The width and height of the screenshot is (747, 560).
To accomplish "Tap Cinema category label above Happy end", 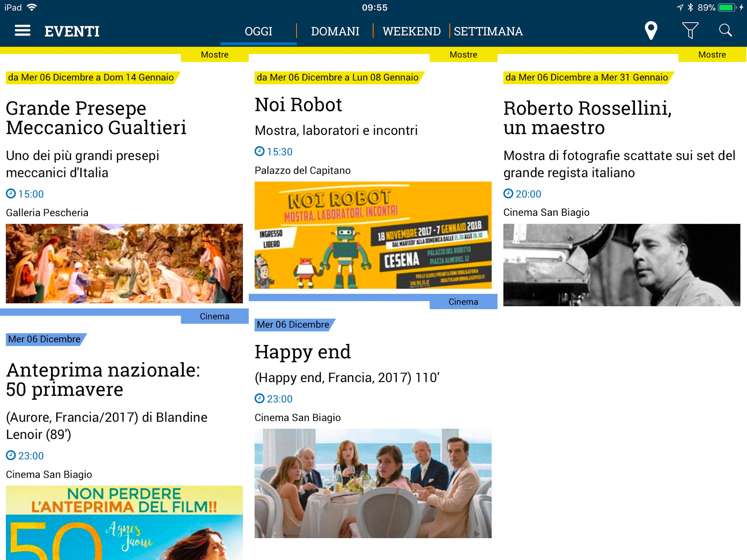I will pos(463,302).
